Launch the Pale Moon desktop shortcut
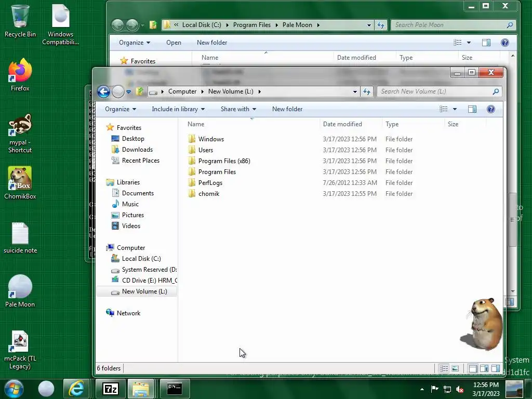Viewport: 532px width, 399px height. 20,291
